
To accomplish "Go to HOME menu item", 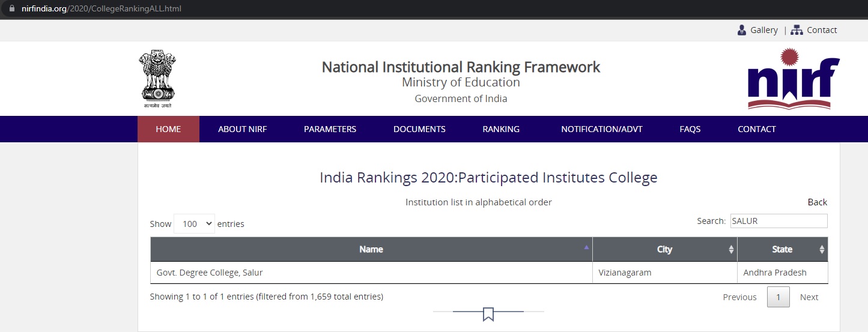I will (168, 129).
